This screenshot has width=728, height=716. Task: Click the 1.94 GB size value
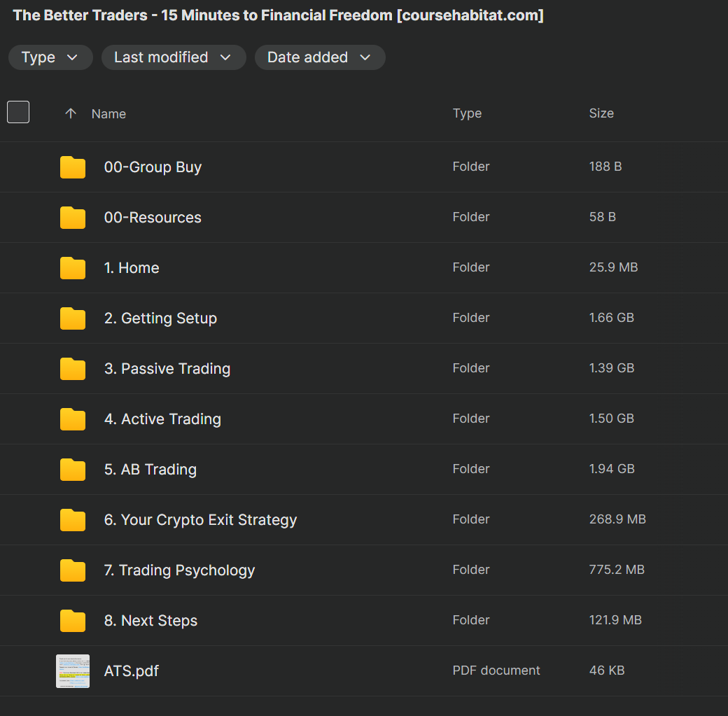click(612, 468)
